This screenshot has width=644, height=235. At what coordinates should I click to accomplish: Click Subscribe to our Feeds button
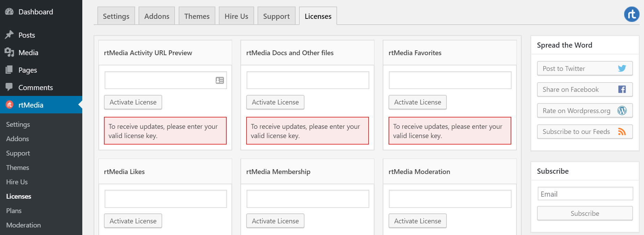(585, 132)
